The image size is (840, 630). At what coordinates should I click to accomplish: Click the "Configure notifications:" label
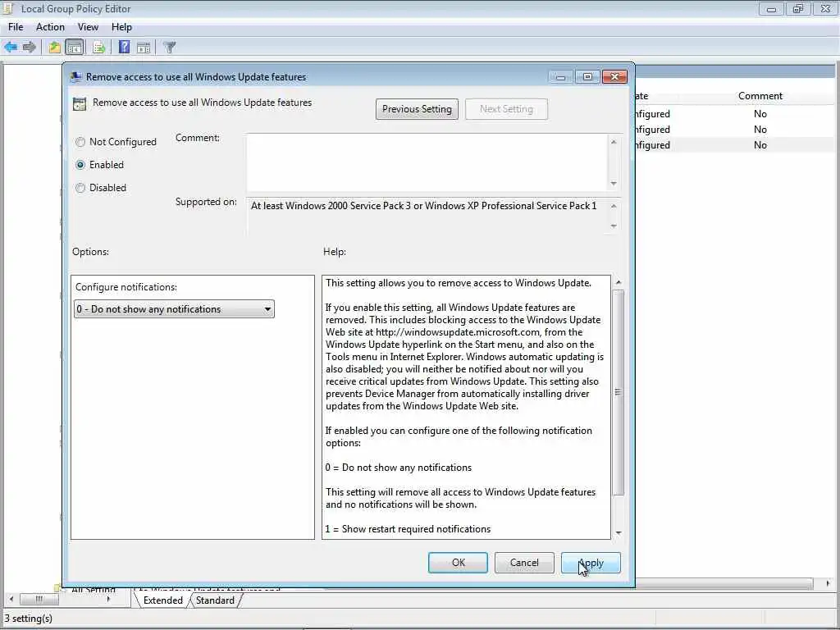(126, 287)
